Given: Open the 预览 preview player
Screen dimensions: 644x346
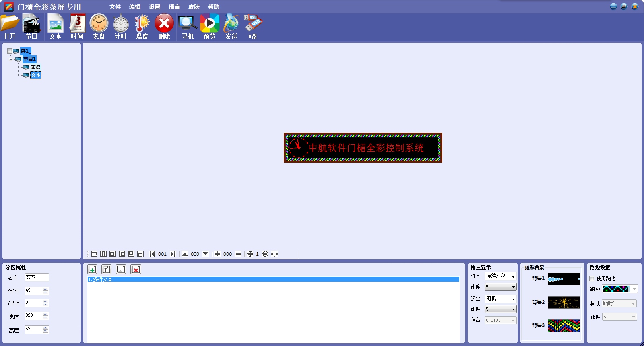Looking at the screenshot, I should [x=209, y=27].
